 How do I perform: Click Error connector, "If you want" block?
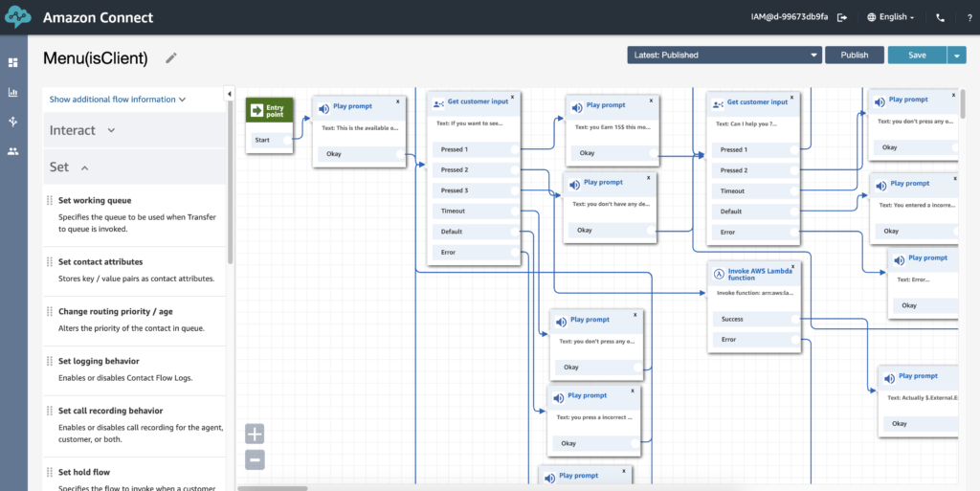pyautogui.click(x=515, y=253)
